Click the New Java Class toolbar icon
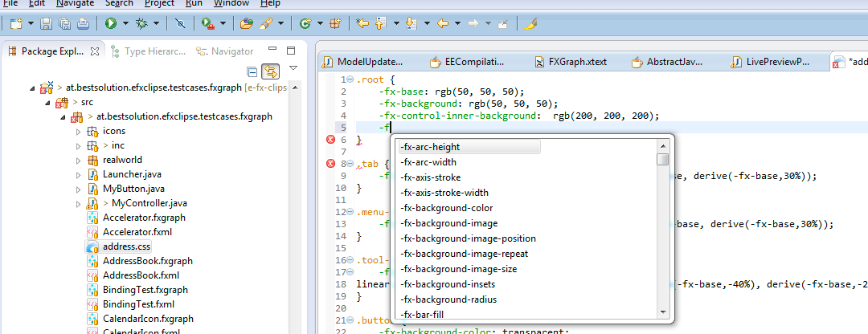The image size is (868, 334). (x=305, y=24)
